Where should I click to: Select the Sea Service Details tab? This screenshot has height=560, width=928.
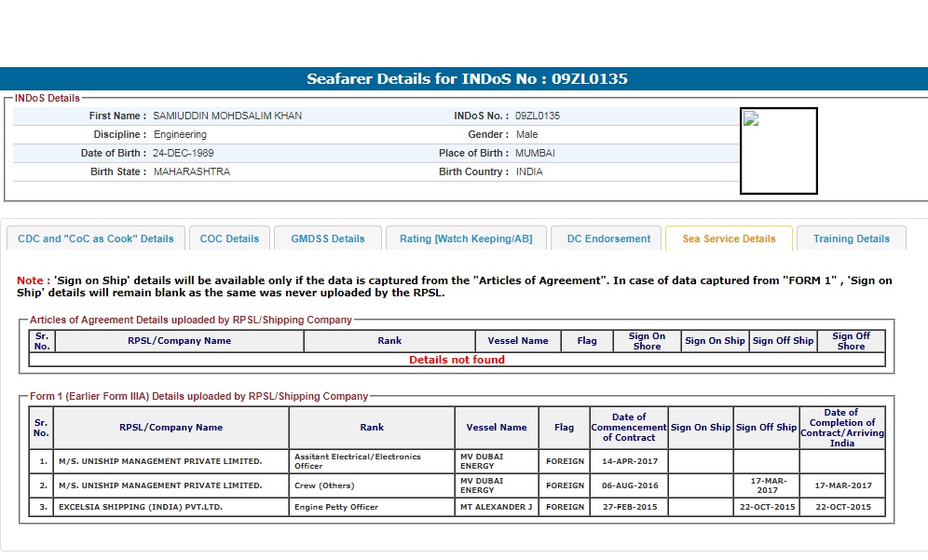click(x=729, y=239)
